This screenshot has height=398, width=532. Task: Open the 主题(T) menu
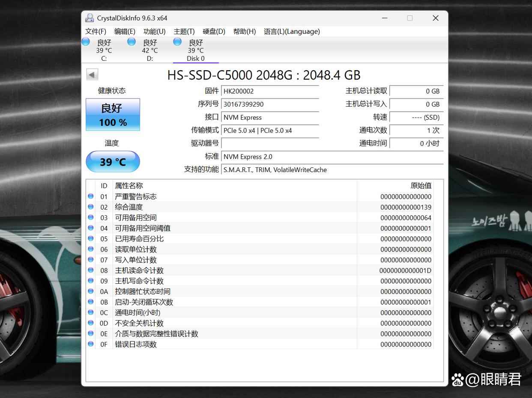(x=184, y=31)
